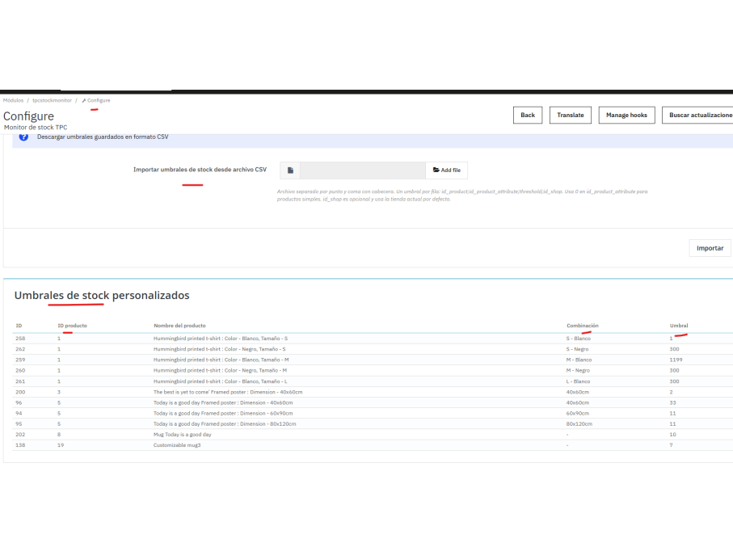
Task: Click Descargar umbrales guardados en formato CSV
Action: click(x=103, y=137)
